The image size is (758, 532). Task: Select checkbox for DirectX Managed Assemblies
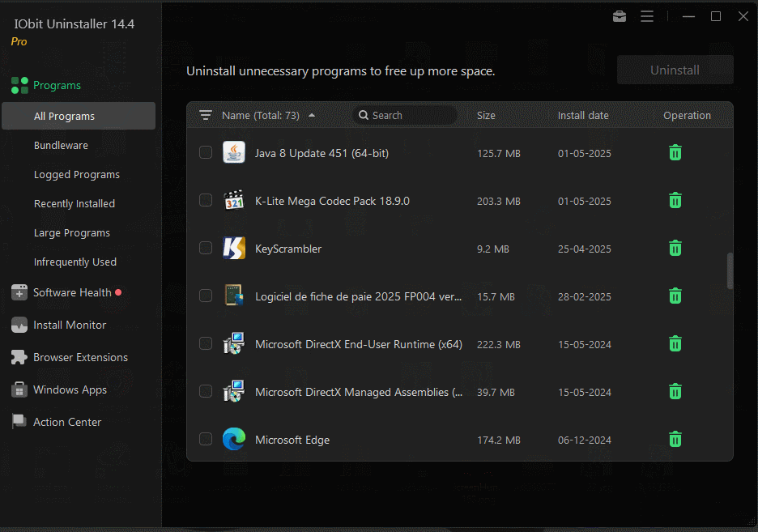click(x=206, y=391)
